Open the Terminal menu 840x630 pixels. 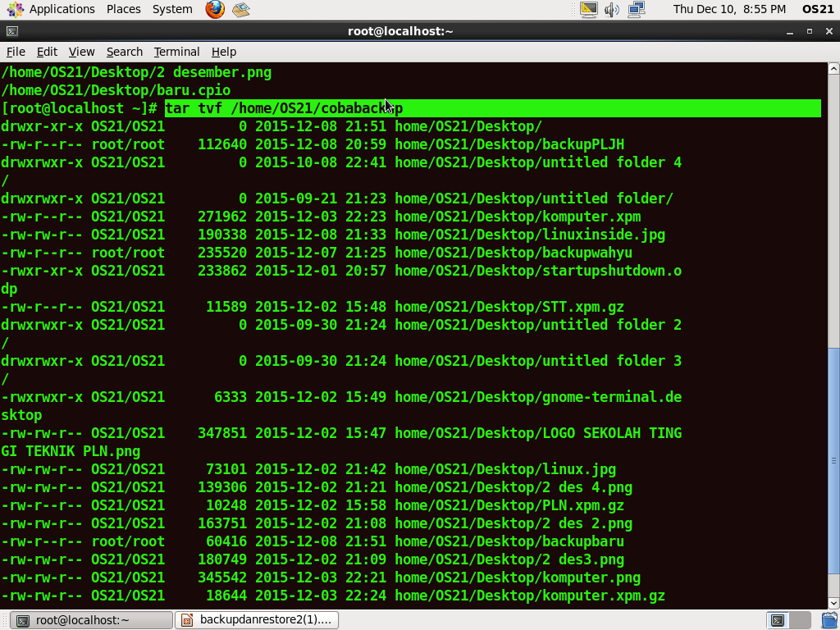[176, 52]
